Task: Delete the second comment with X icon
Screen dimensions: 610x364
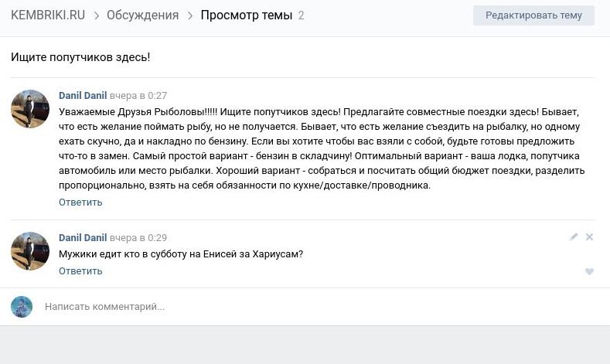Action: 589,236
